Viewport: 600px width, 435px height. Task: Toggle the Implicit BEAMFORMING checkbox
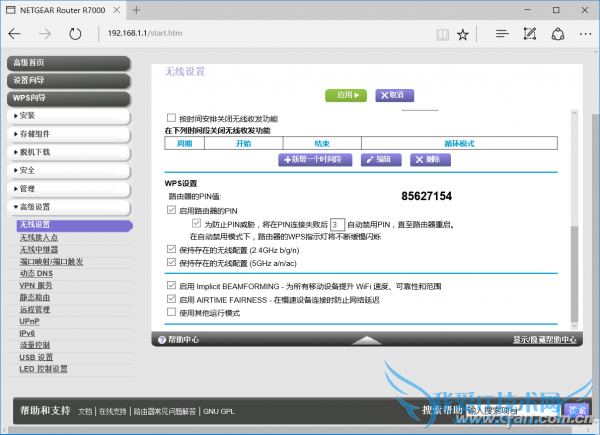tap(171, 285)
